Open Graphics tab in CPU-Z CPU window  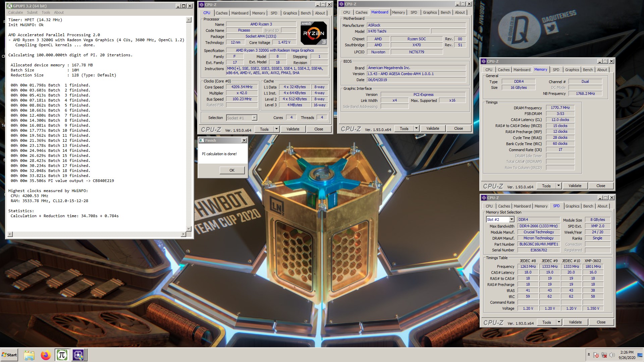pos(290,13)
